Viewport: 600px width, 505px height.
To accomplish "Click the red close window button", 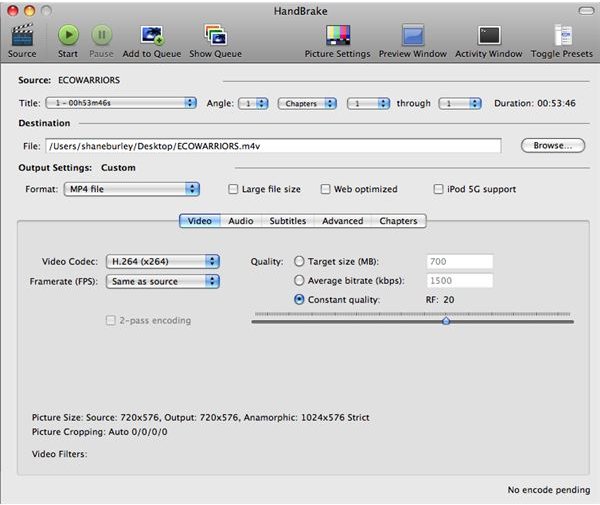I will [13, 11].
